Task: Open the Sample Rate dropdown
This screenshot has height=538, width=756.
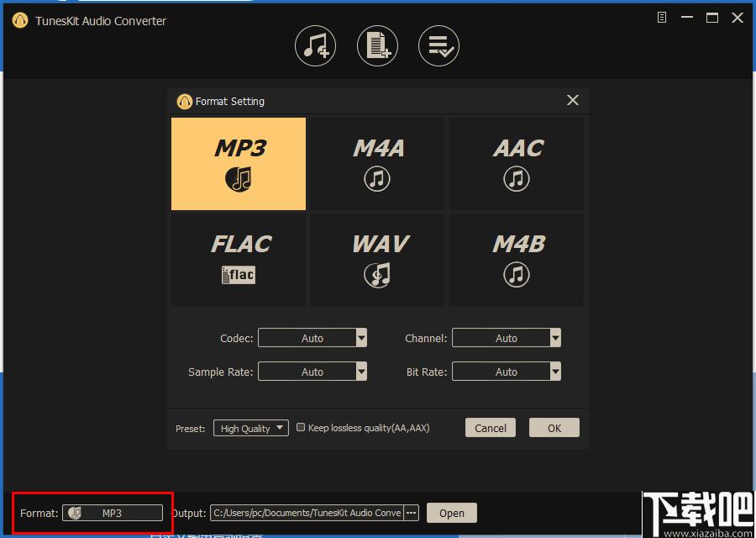Action: pyautogui.click(x=312, y=372)
